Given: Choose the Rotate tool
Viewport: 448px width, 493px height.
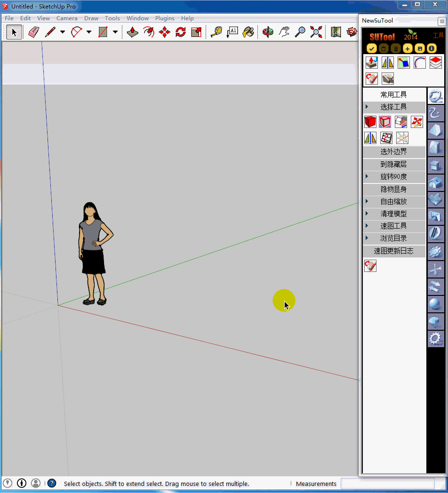Looking at the screenshot, I should click(x=181, y=32).
